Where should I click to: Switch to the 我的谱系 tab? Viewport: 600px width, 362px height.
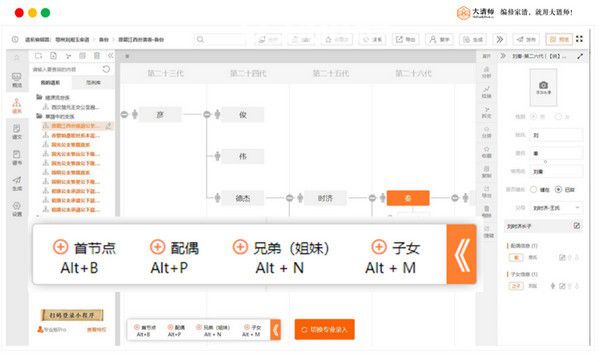tap(51, 82)
